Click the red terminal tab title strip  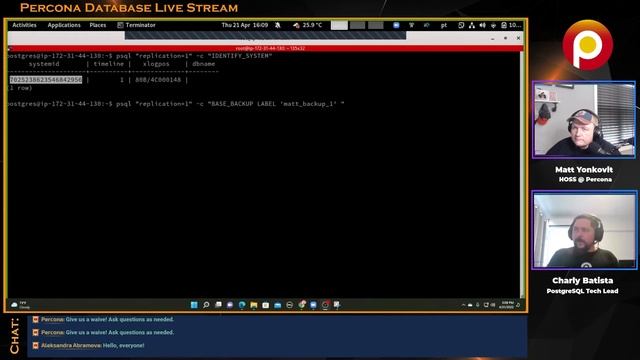(x=265, y=48)
